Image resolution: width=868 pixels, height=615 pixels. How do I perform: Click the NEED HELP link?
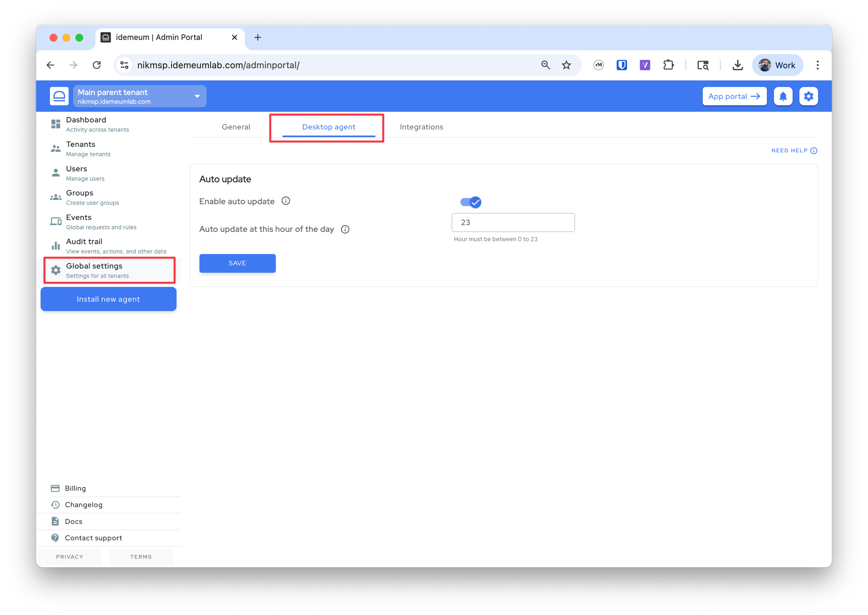pyautogui.click(x=794, y=150)
